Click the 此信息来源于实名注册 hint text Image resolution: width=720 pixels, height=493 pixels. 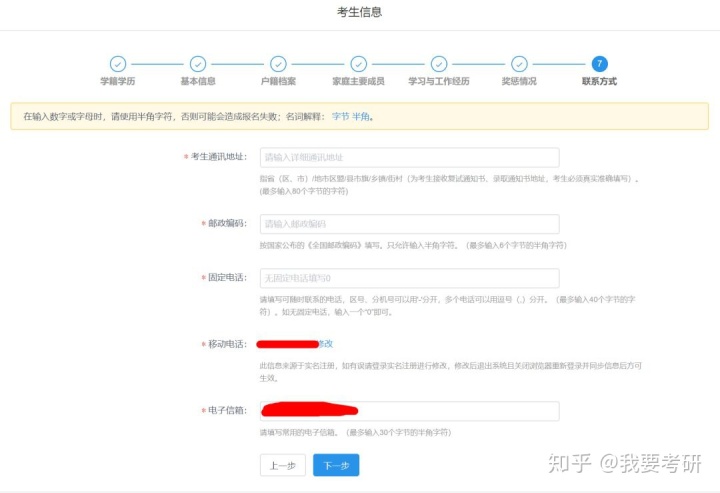pos(450,372)
